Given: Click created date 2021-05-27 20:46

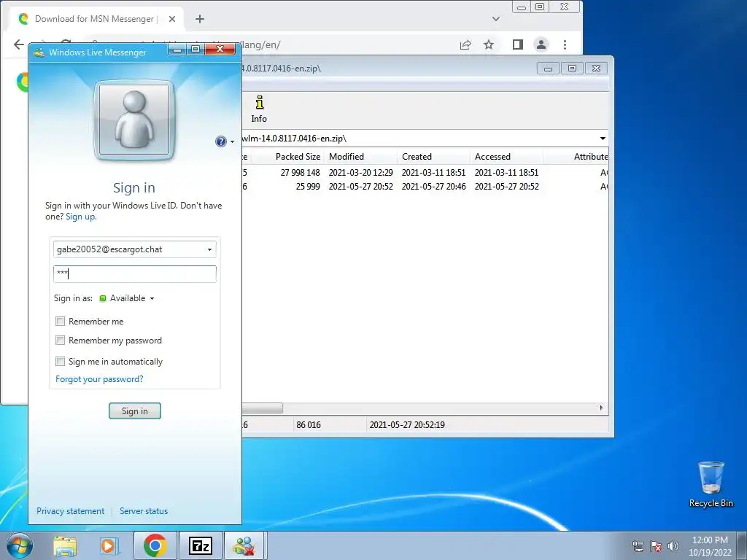Looking at the screenshot, I should 433,187.
